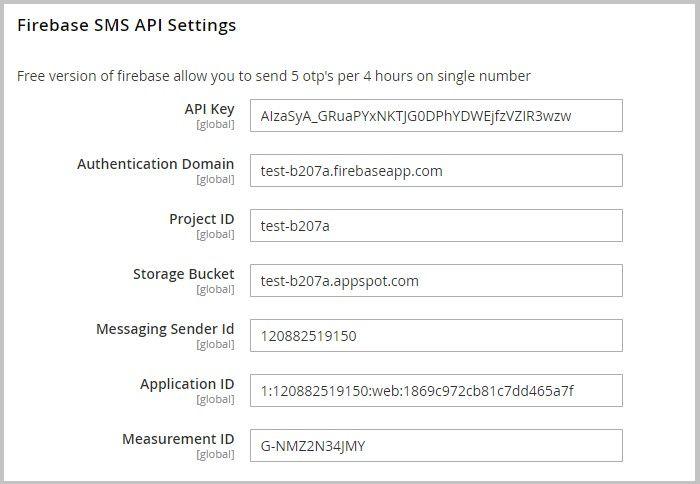The height and width of the screenshot is (484, 700).
Task: Click the [global] tag under Storage Bucket
Action: coord(215,290)
